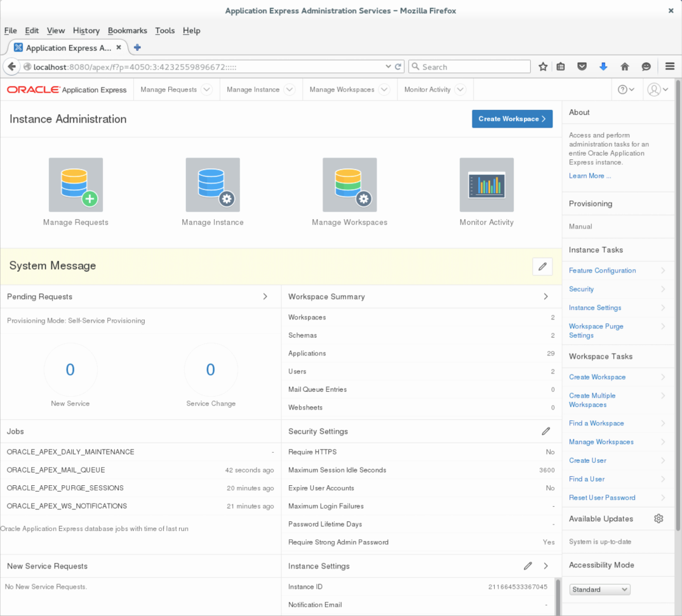682x616 pixels.
Task: Open the Accessibility Mode dropdown
Action: [x=599, y=589]
